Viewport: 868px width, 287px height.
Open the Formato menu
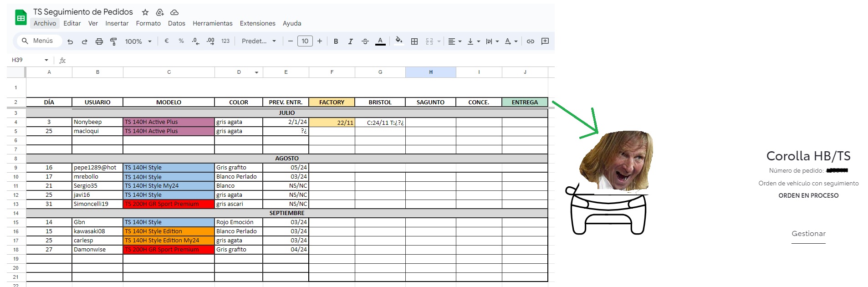click(148, 23)
